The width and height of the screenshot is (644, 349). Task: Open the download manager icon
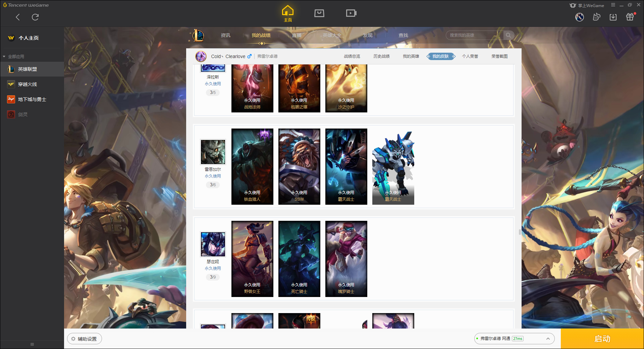click(x=613, y=17)
